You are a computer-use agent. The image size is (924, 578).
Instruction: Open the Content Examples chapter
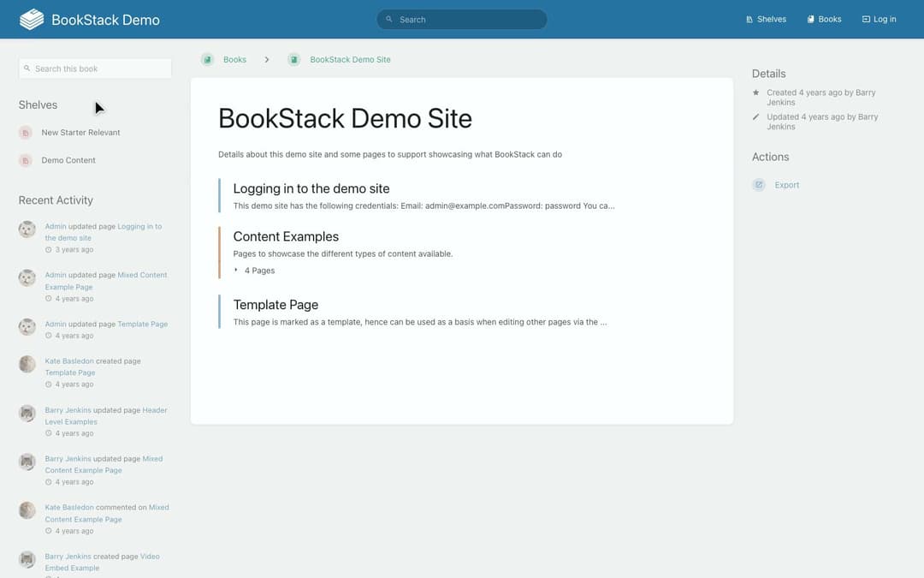pyautogui.click(x=286, y=236)
